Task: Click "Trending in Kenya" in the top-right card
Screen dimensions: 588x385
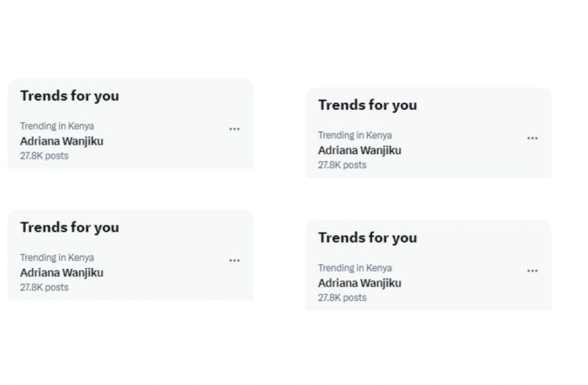Action: (355, 135)
